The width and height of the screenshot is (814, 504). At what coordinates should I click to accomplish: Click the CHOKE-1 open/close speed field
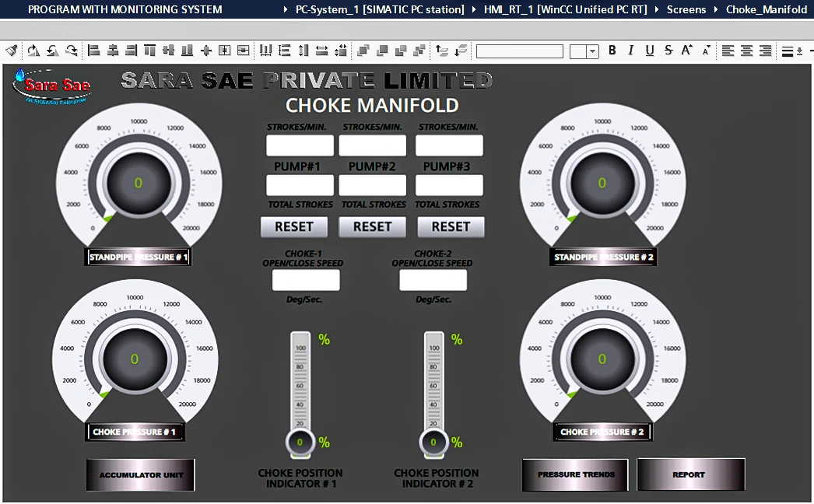(306, 280)
